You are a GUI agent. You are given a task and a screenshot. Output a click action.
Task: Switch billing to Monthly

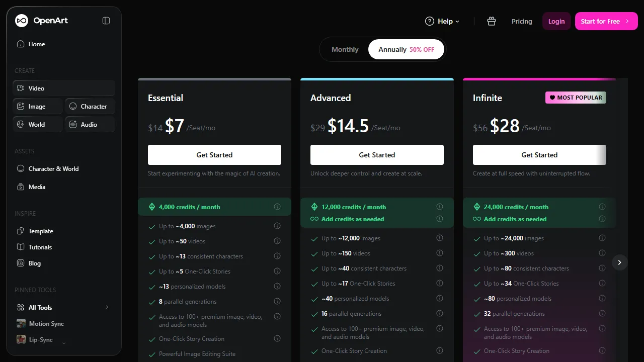tap(345, 49)
